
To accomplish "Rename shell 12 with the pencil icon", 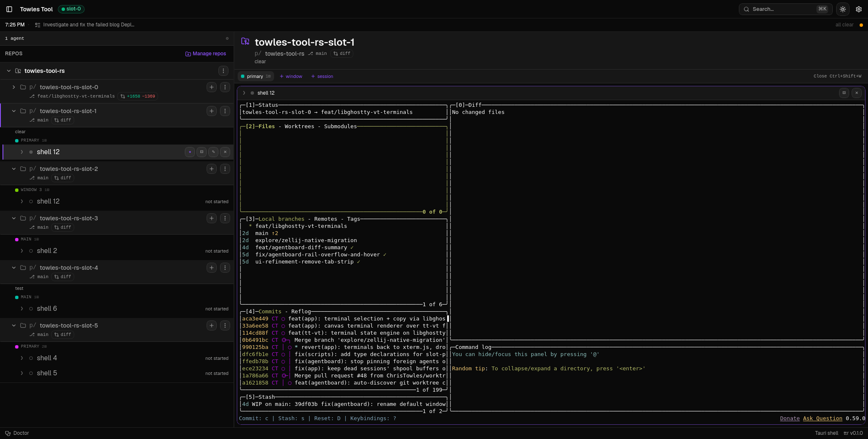I will [x=213, y=152].
